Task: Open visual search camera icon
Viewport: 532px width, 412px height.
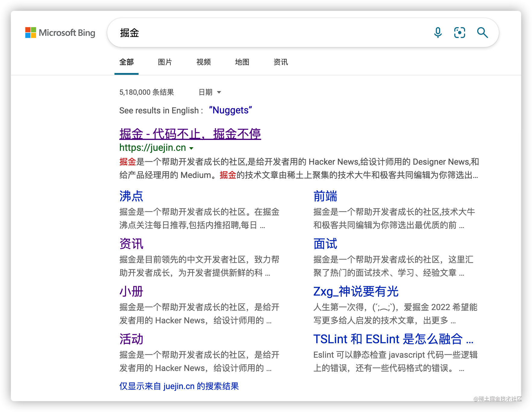Action: click(459, 33)
